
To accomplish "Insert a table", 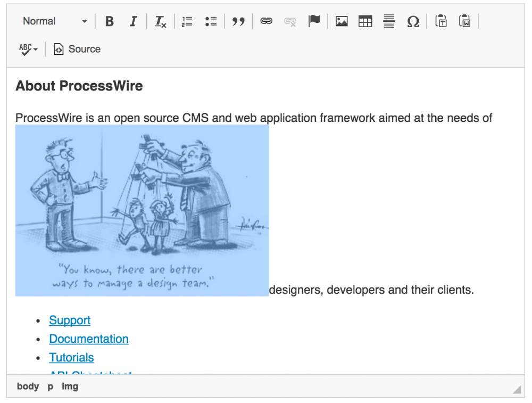I will 365,21.
